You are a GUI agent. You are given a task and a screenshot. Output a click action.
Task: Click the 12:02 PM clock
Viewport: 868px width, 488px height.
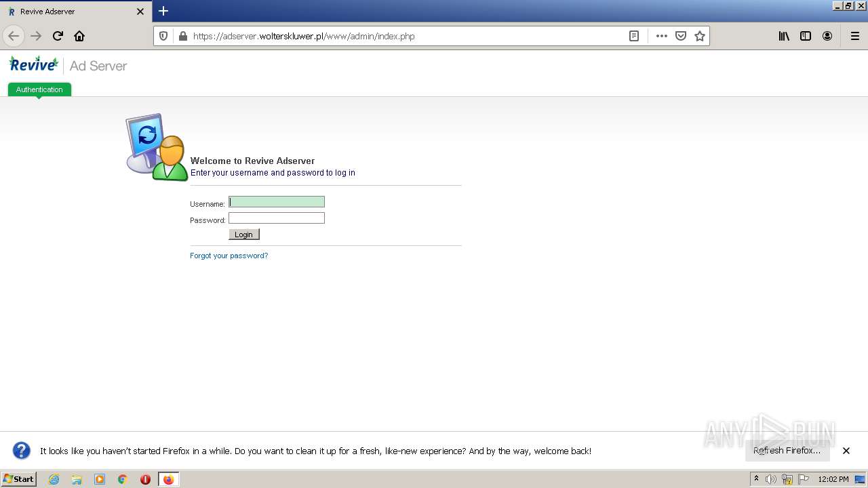[833, 479]
